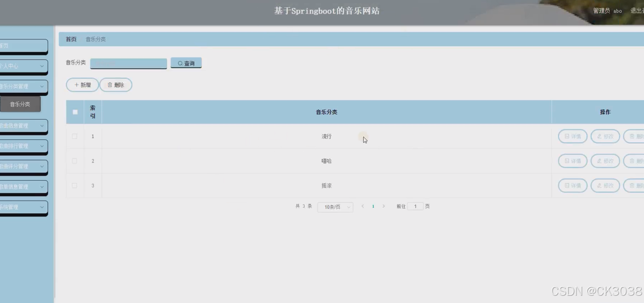
Task: Toggle the select-all checkbox in table header
Action: coord(75,112)
